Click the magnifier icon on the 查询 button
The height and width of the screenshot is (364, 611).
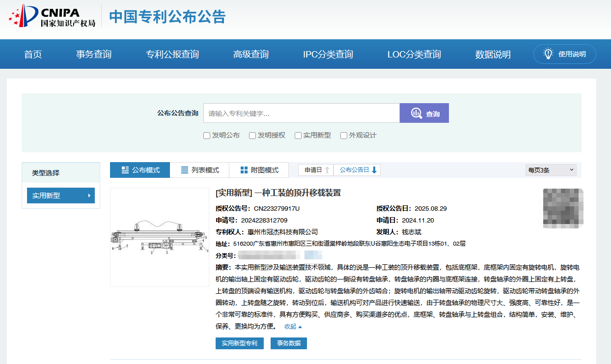click(417, 112)
